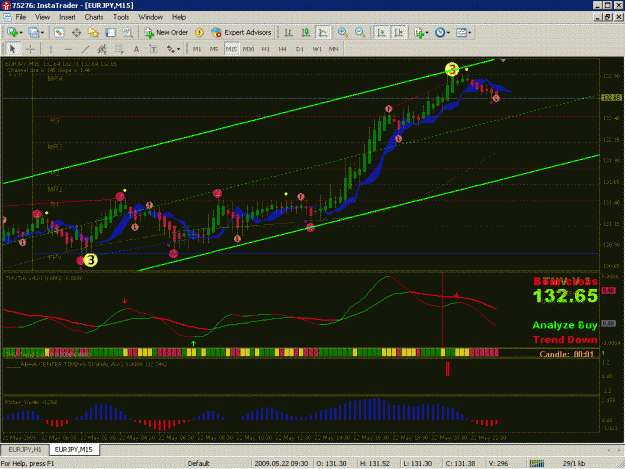Viewport: 625px width, 469px height.
Task: Zoom in on the chart
Action: pyautogui.click(x=342, y=33)
